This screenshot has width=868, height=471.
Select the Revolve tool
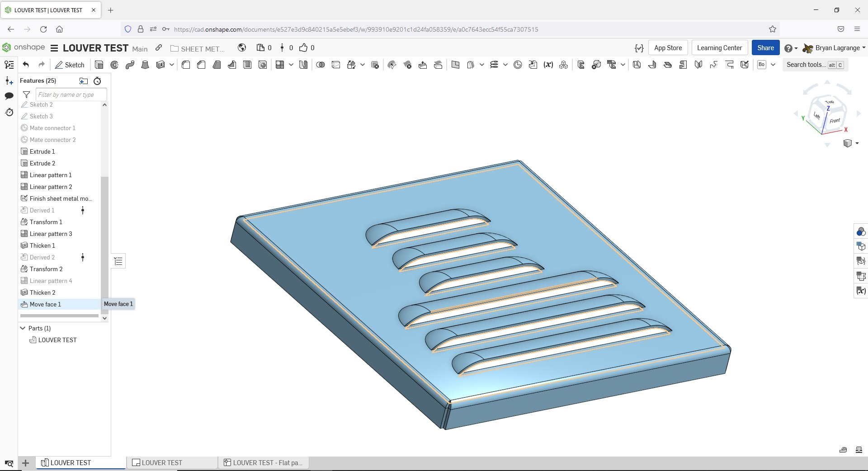[x=114, y=65]
